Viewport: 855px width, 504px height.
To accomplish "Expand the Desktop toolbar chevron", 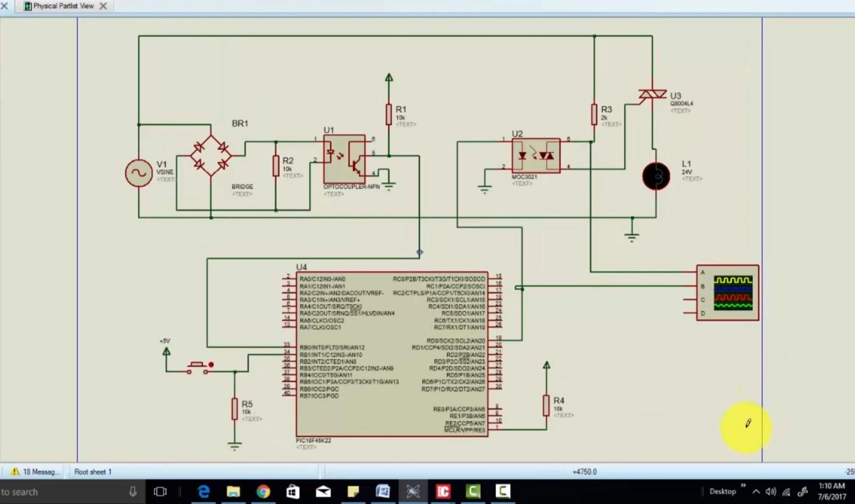I will (x=744, y=486).
